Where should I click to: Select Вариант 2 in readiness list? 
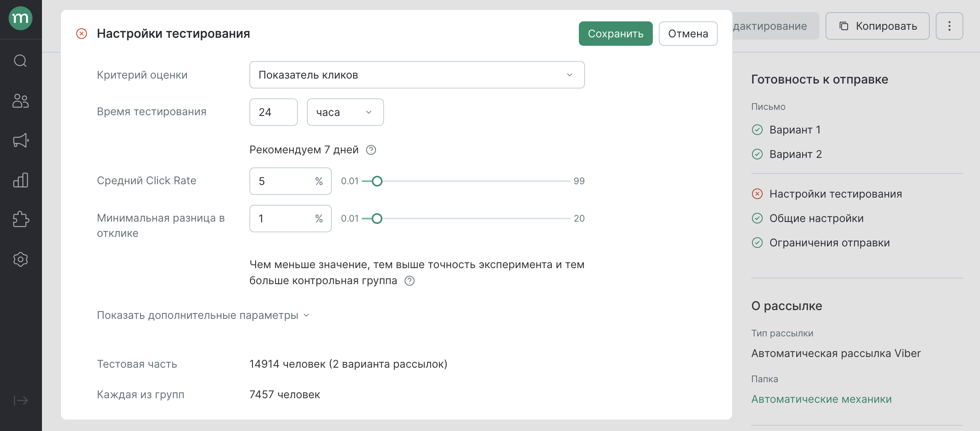(x=795, y=154)
